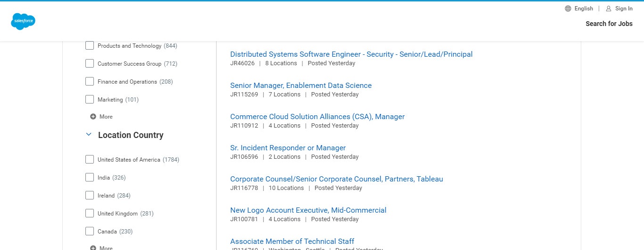This screenshot has height=250, width=644.
Task: Click the Salesforce cloud logo
Action: click(x=23, y=21)
